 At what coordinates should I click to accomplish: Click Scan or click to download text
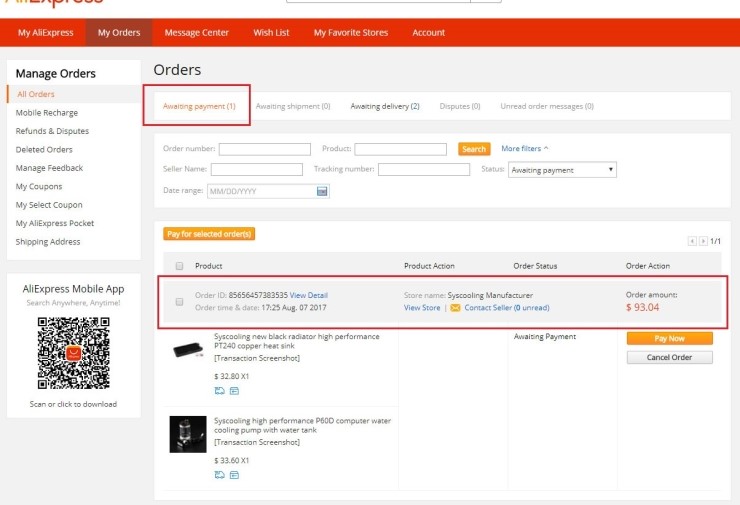[73, 404]
